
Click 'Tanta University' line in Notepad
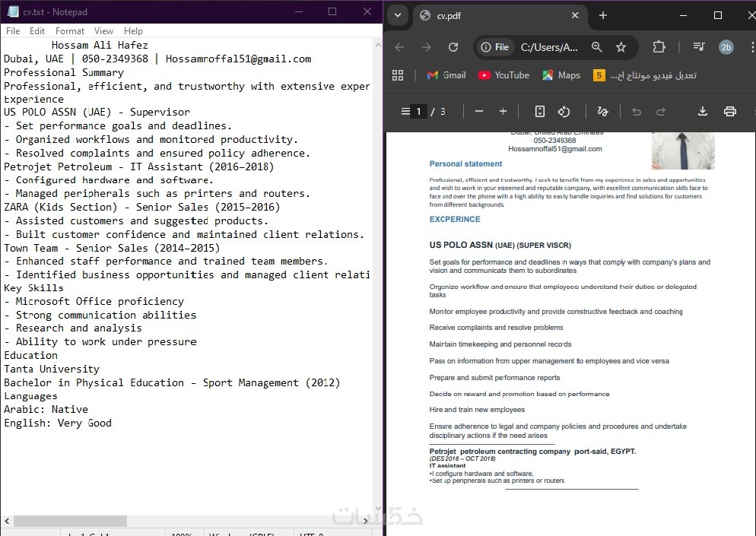pos(52,369)
